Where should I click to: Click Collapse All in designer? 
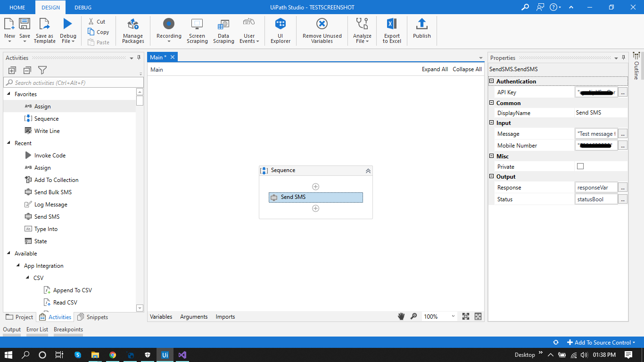point(467,69)
